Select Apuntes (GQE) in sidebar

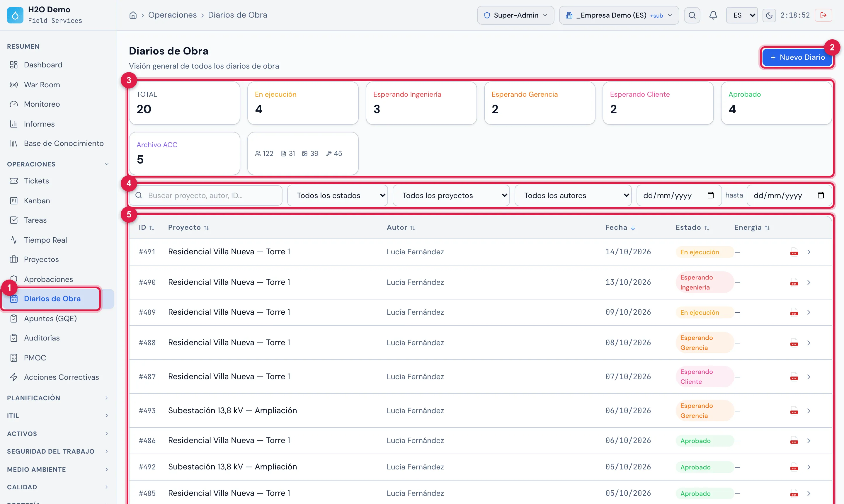tap(50, 319)
